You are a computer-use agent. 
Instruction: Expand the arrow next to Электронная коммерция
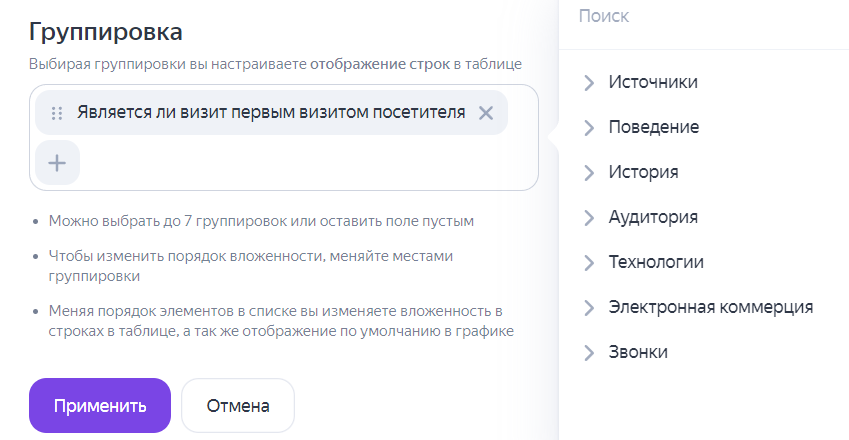(x=589, y=307)
